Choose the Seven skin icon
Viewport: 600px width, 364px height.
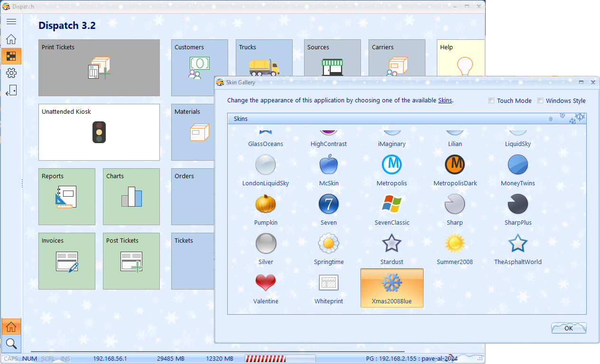click(x=328, y=204)
